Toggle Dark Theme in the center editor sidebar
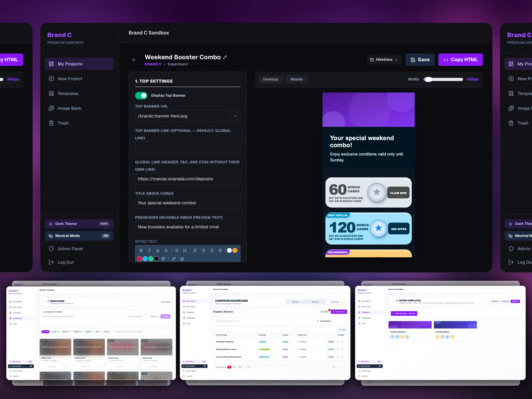Image resolution: width=532 pixels, height=399 pixels. pos(79,224)
